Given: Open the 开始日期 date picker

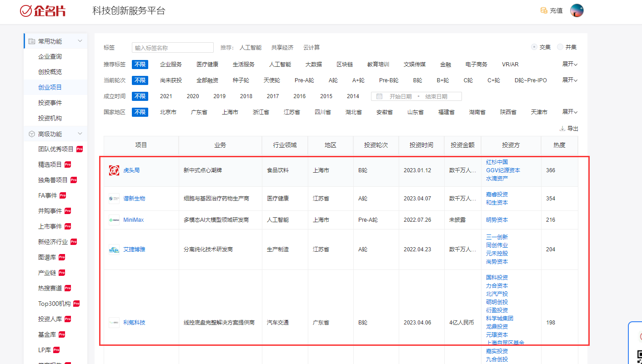Looking at the screenshot, I should [401, 96].
